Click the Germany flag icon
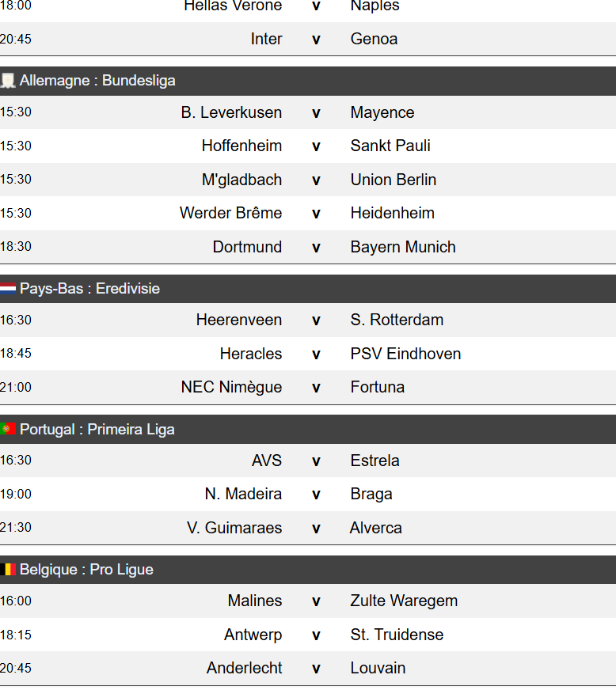 tap(9, 81)
